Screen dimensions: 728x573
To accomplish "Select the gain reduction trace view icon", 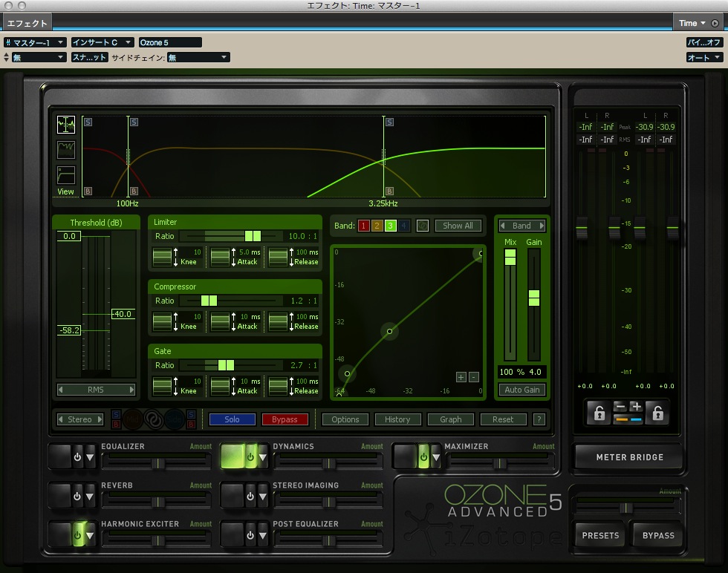I will pos(66,150).
